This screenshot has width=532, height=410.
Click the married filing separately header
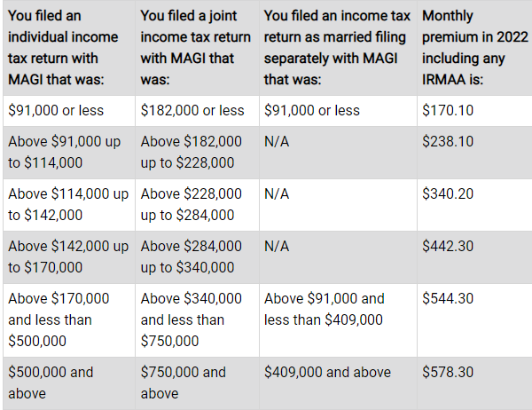click(338, 48)
